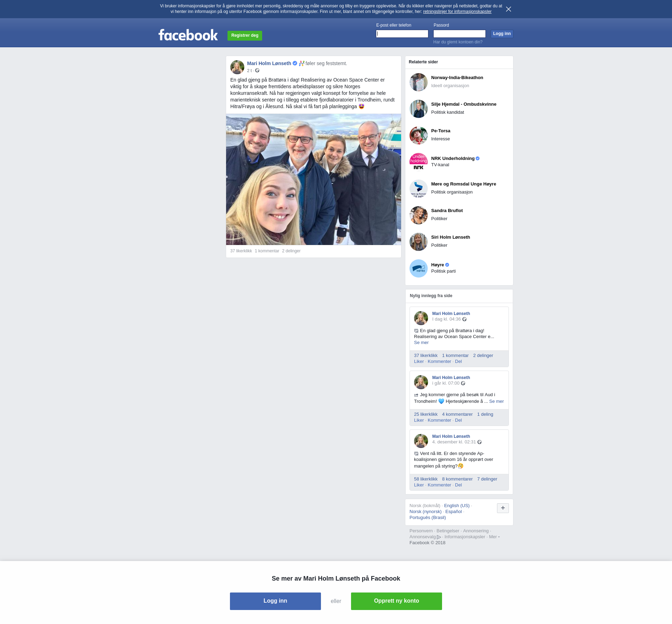672x624 pixels.
Task: Focus the Passord field
Action: point(460,34)
